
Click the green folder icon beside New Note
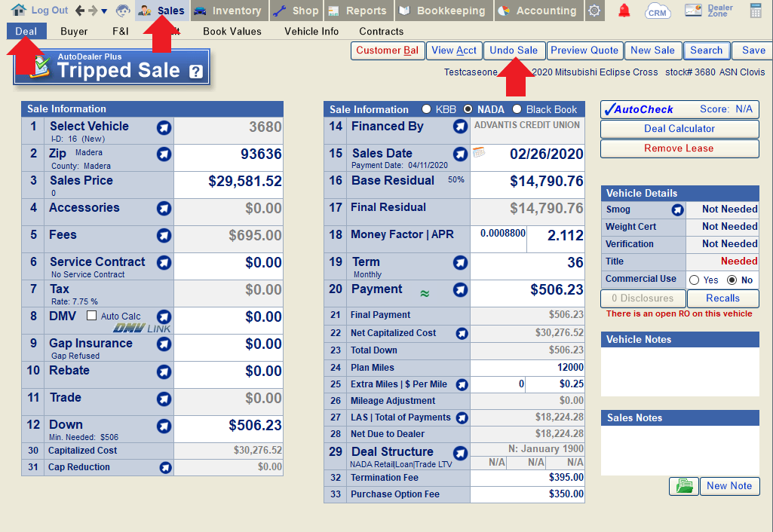tap(684, 486)
